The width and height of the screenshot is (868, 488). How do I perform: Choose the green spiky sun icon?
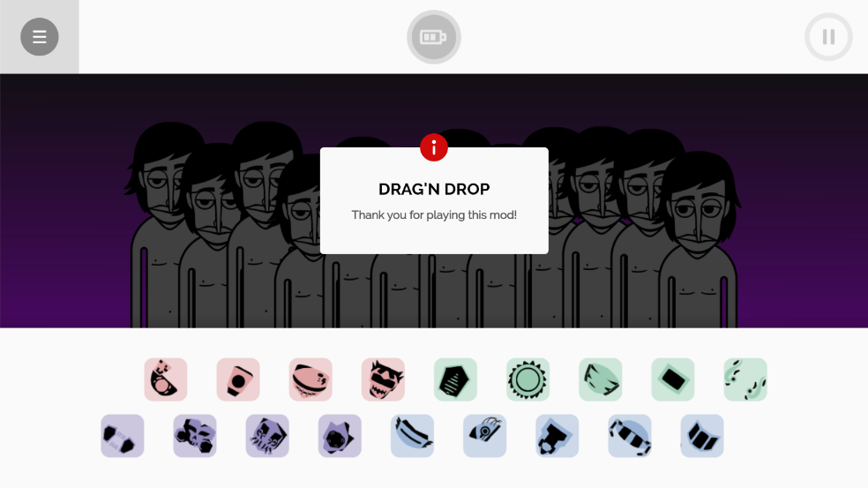pos(528,379)
